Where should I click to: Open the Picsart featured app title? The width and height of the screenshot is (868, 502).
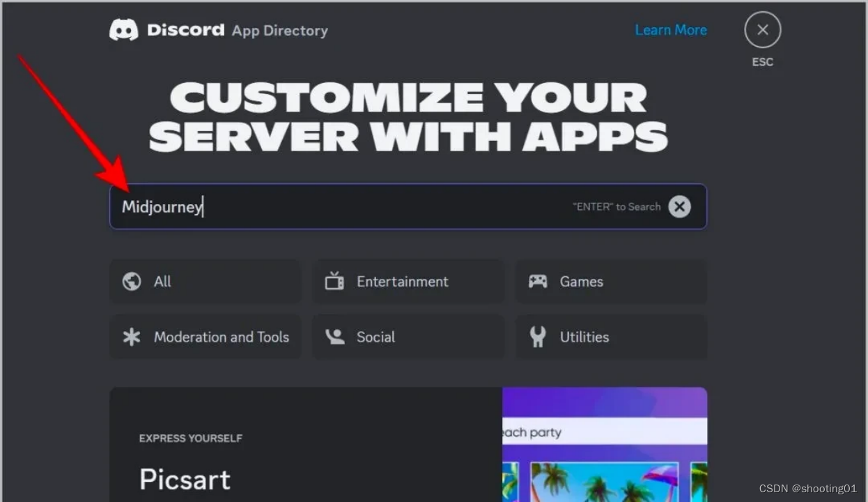click(x=185, y=480)
